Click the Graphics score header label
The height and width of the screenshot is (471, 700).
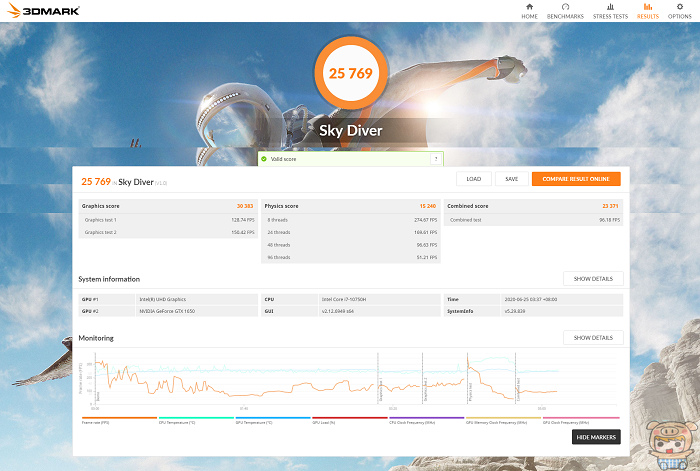coord(100,206)
